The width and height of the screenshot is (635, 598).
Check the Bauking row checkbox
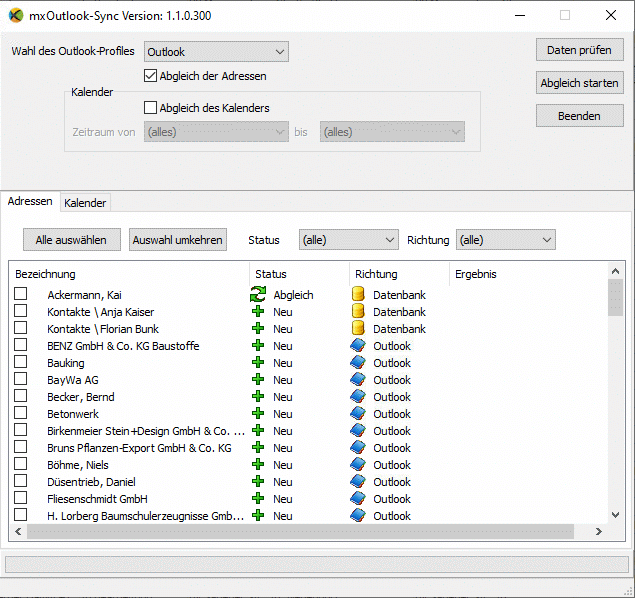point(21,362)
